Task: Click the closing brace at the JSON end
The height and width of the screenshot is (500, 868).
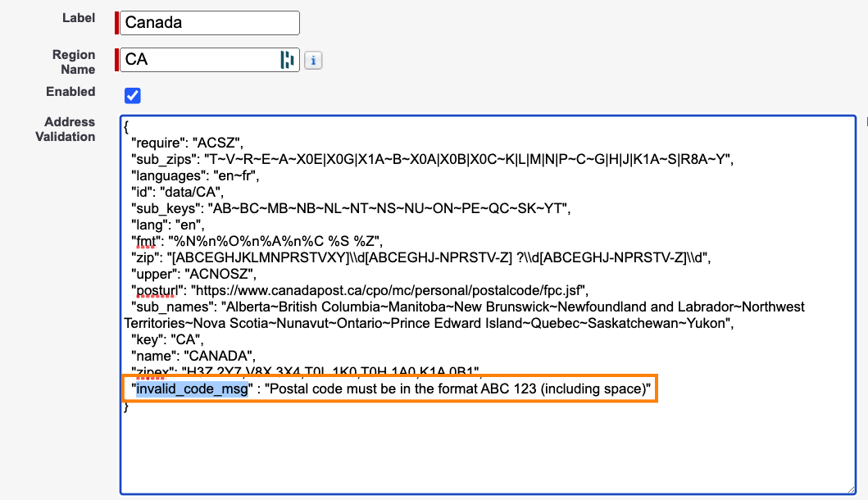Action: [126, 406]
